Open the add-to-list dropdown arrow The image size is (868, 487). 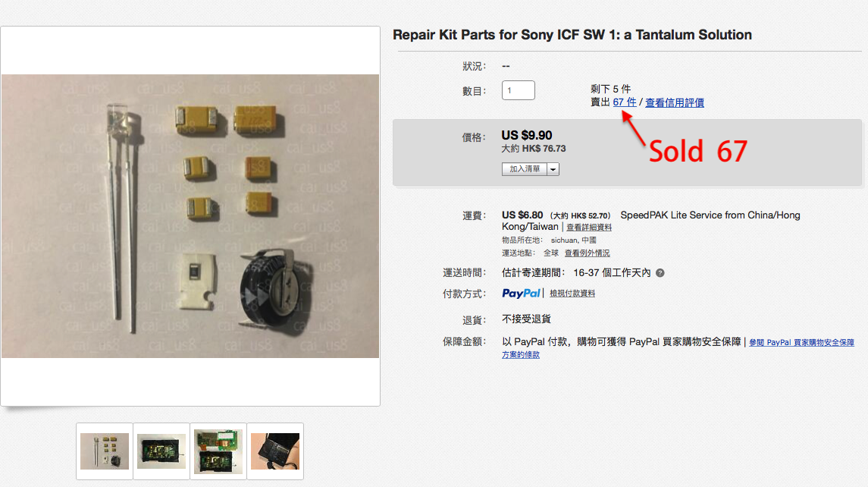pos(553,169)
